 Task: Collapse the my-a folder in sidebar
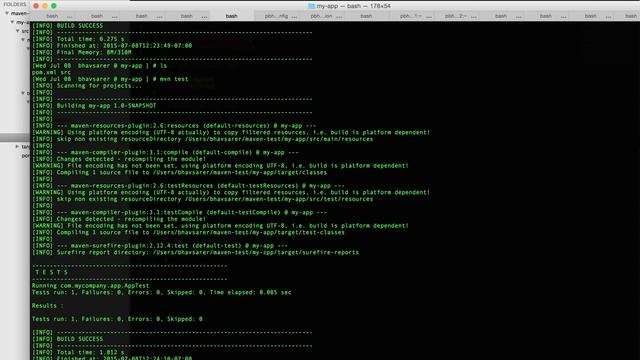point(12,22)
